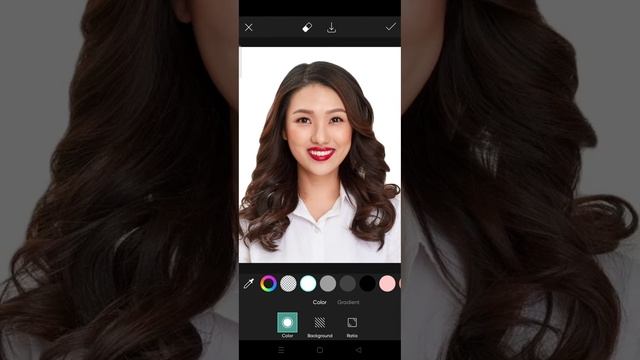Image resolution: width=640 pixels, height=360 pixels.
Task: Select the pink color swatch
Action: click(x=387, y=283)
